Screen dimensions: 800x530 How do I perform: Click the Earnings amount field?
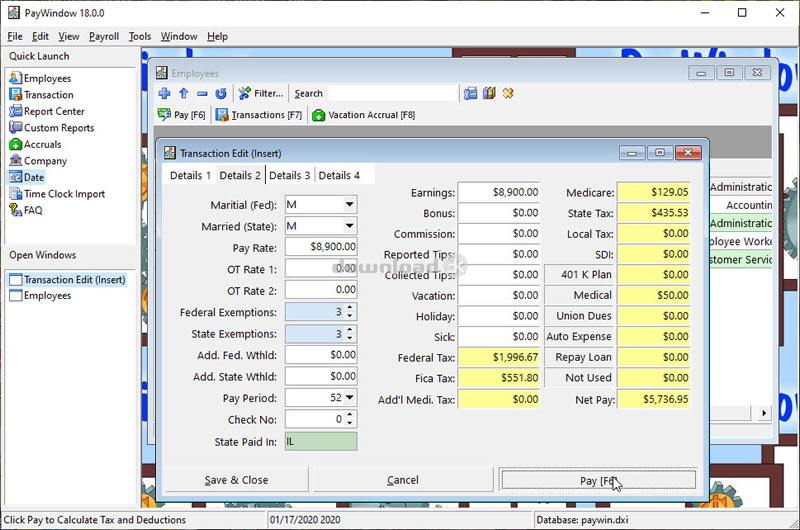[x=499, y=192]
